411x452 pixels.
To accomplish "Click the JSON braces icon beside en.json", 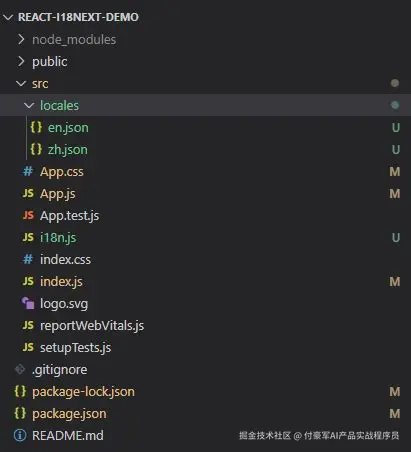I will [36, 127].
